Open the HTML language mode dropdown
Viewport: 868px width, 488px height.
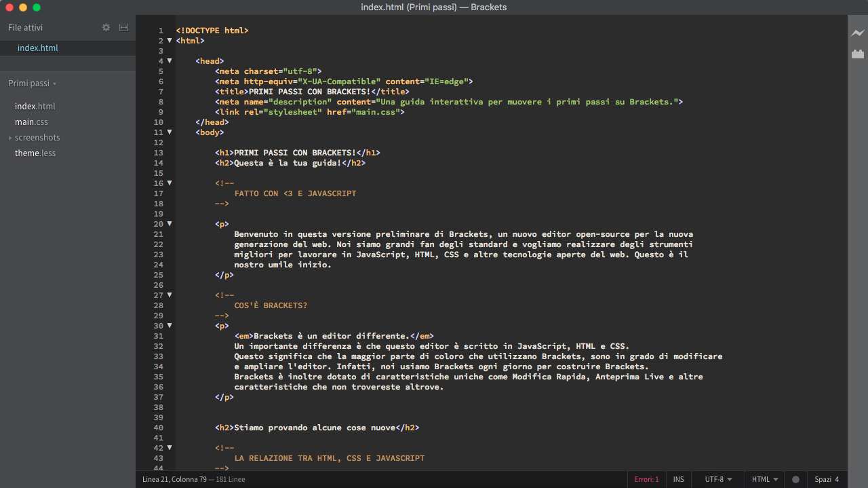[764, 479]
